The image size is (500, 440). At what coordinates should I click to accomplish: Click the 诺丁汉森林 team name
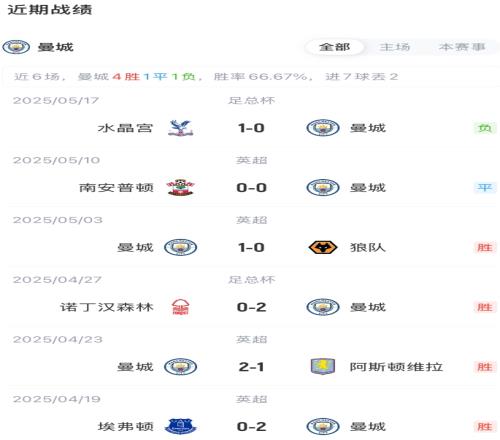(x=107, y=307)
